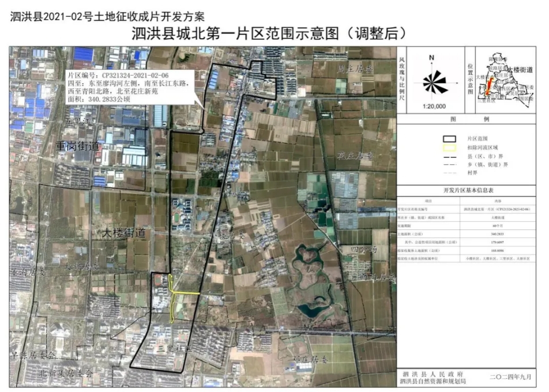Click the N north label above the wind rose

tap(431, 58)
